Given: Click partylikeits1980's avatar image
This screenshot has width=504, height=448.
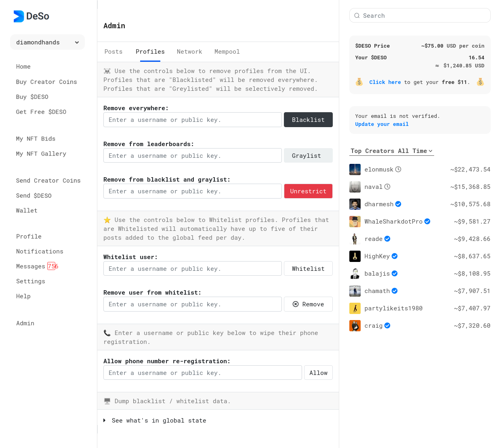Looking at the screenshot, I should pos(355,308).
